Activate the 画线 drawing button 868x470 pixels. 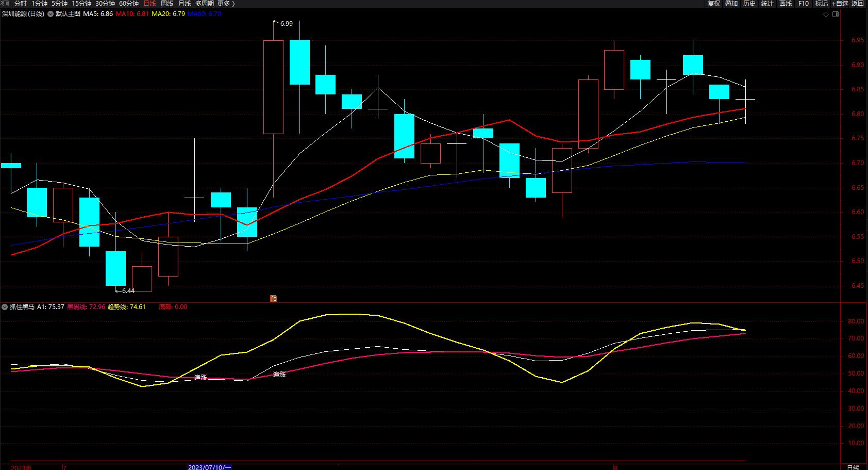[786, 4]
